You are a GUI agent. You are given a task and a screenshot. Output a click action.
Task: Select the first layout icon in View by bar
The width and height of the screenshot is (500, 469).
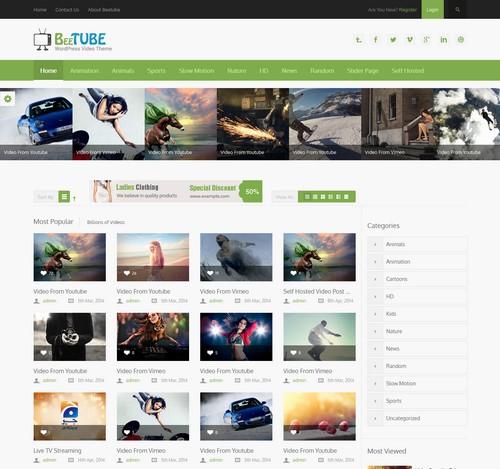point(307,197)
